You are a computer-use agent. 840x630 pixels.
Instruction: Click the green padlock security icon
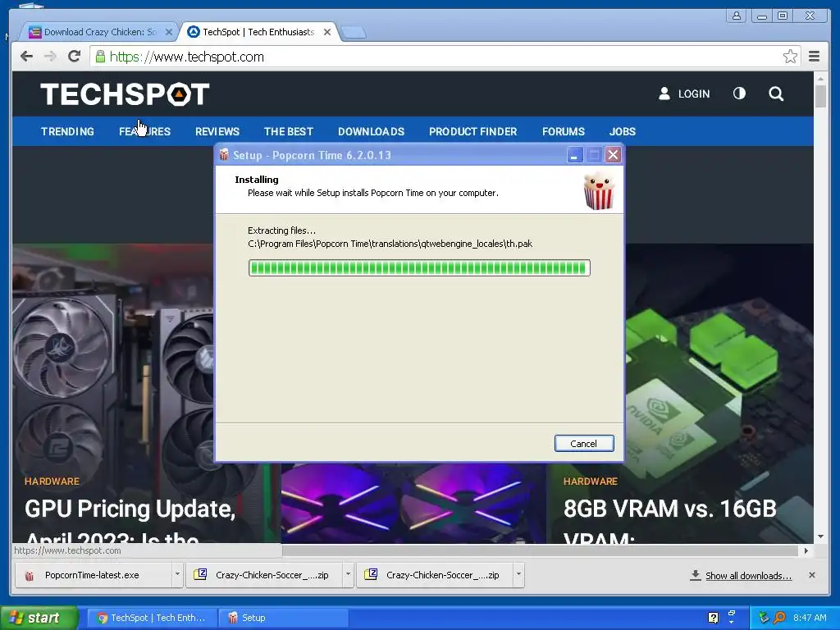tap(100, 57)
